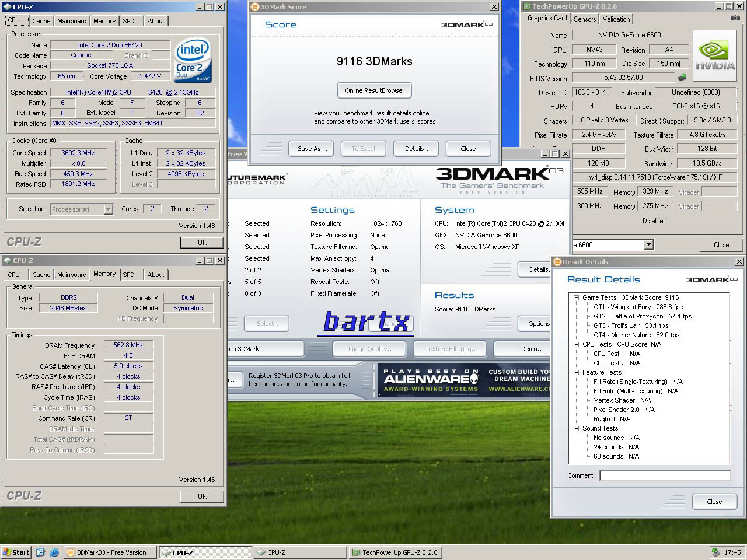Click Close button in GPU-Z
Viewport: 747px width, 560px height.
click(x=721, y=245)
